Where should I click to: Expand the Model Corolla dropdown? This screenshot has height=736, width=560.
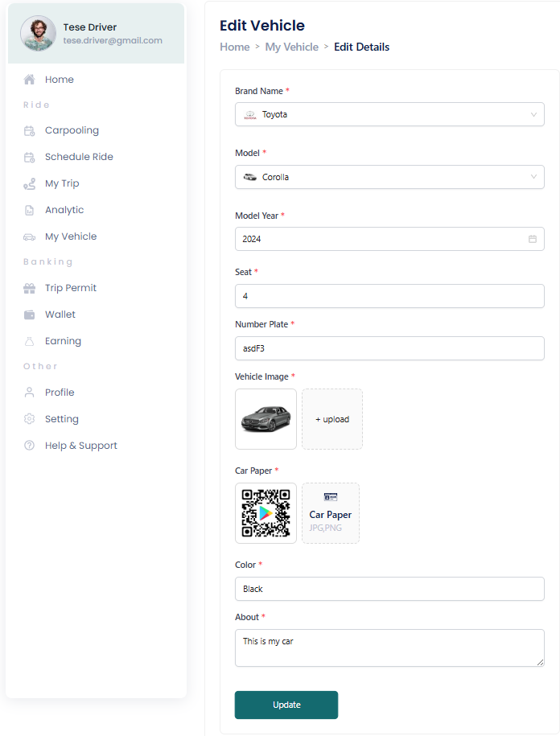coord(389,177)
